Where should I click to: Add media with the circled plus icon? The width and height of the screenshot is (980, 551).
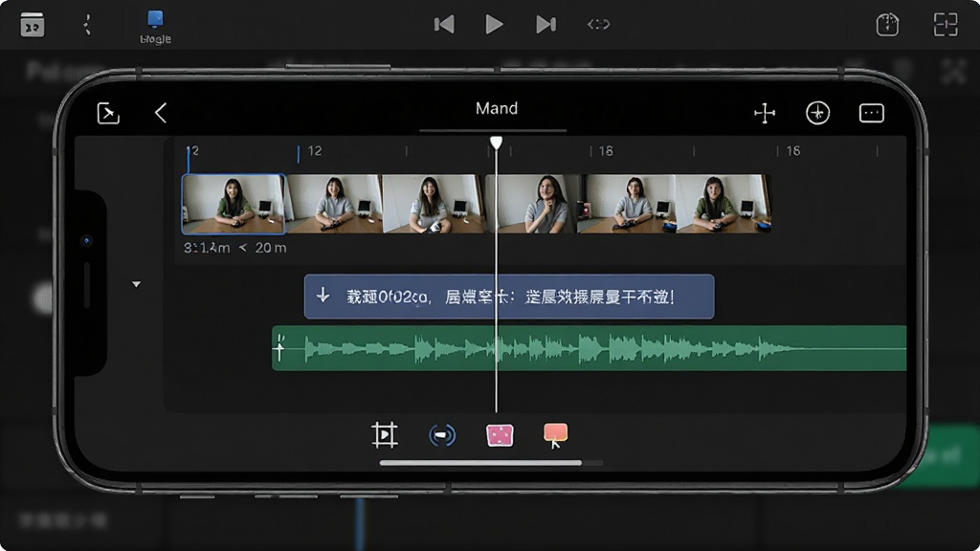(817, 113)
